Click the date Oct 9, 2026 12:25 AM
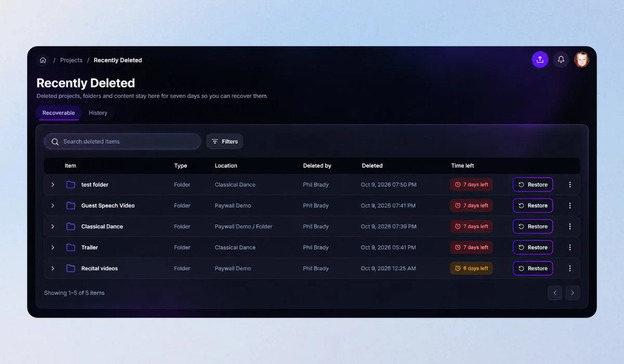 click(x=388, y=268)
